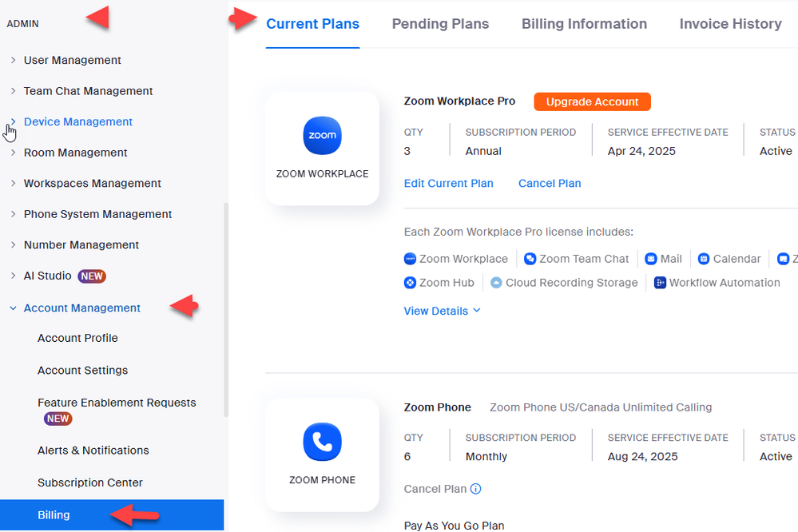798x532 pixels.
Task: Click the Calendar feature icon
Action: tap(704, 259)
